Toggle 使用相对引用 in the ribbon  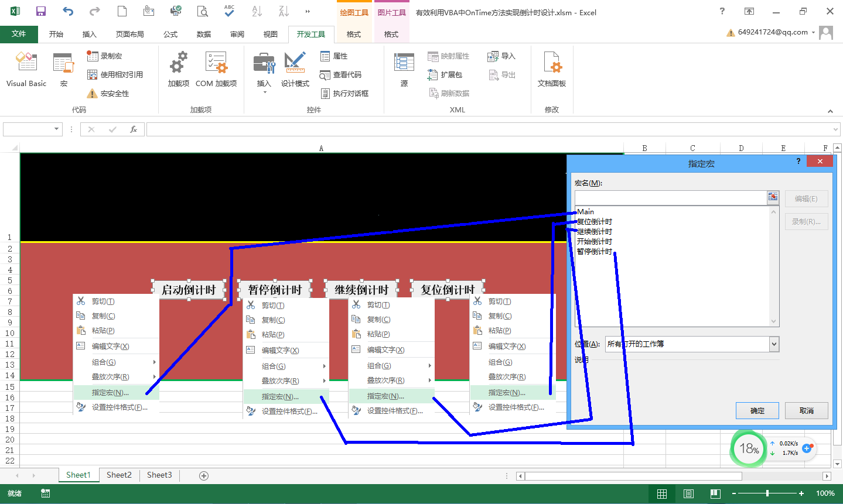[115, 75]
